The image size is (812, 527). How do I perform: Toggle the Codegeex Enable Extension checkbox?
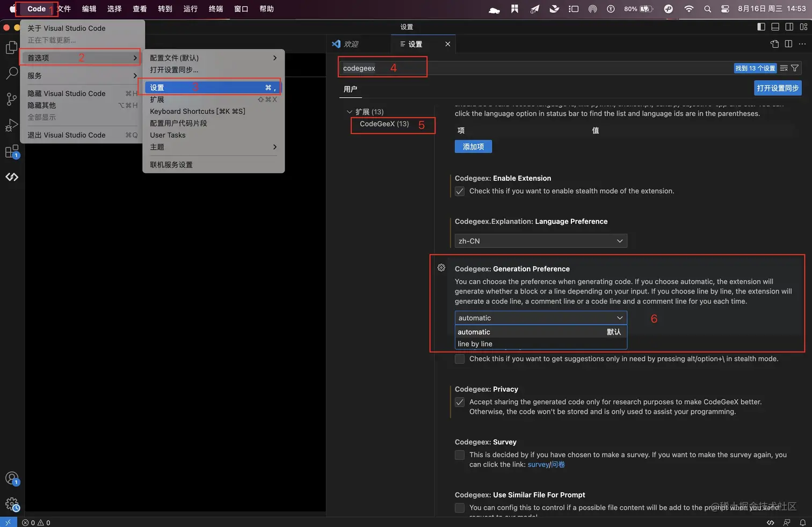(460, 191)
